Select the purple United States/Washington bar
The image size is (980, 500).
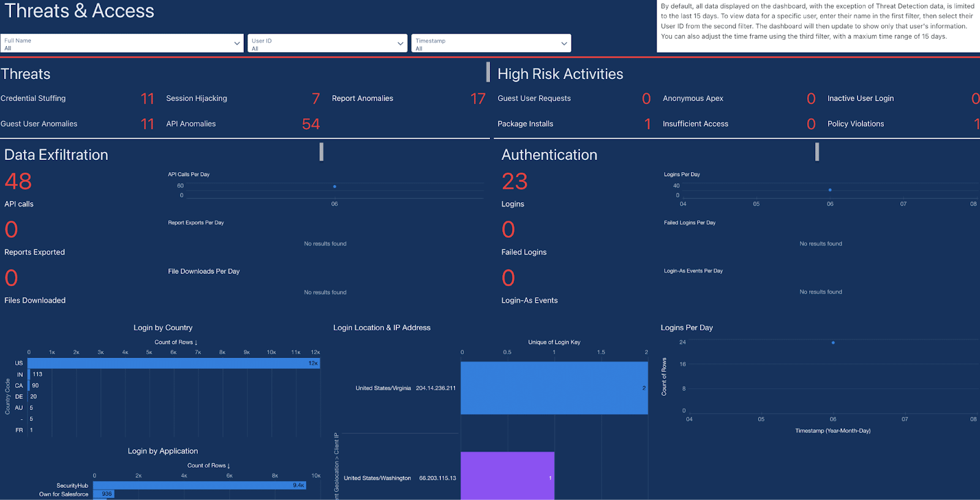507,476
